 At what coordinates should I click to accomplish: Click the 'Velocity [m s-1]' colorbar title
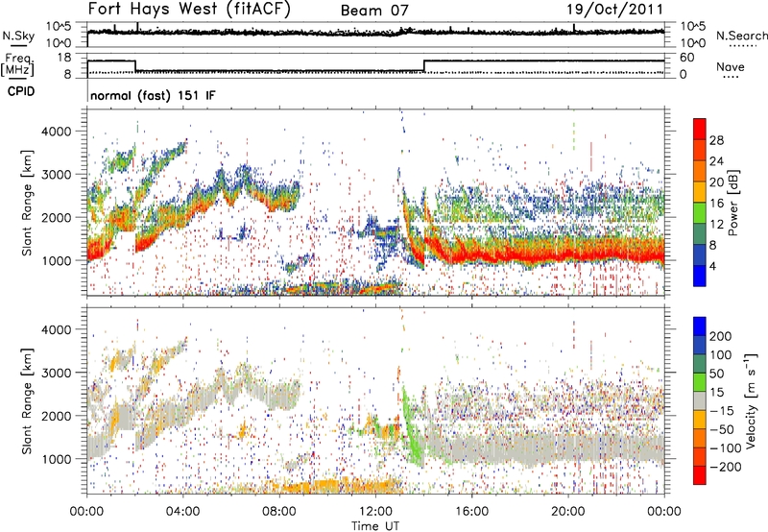tap(751, 400)
